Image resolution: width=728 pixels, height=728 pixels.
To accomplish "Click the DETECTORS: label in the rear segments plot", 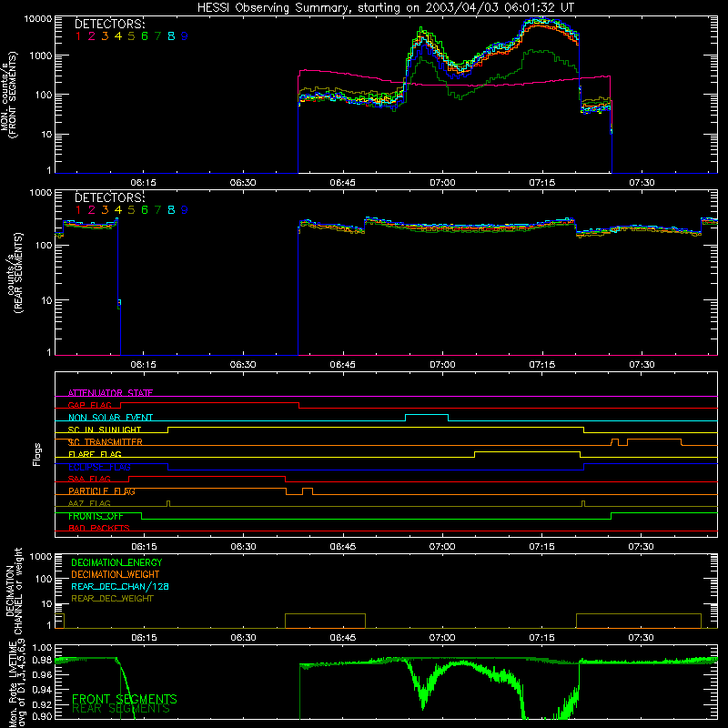I will [109, 197].
